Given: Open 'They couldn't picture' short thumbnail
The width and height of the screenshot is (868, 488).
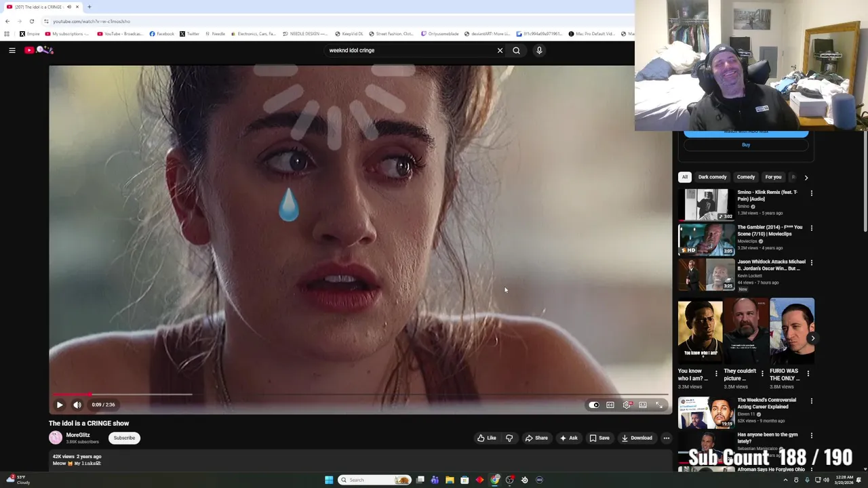Looking at the screenshot, I should 746,331.
